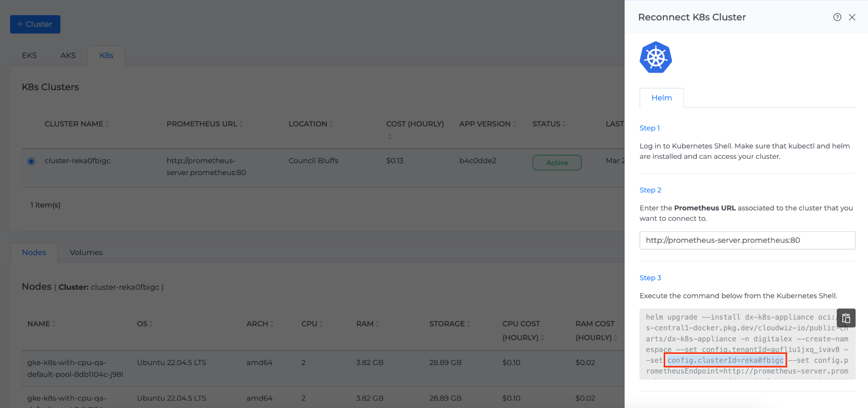The width and height of the screenshot is (868, 408).
Task: Click the add Cluster button
Action: click(35, 24)
